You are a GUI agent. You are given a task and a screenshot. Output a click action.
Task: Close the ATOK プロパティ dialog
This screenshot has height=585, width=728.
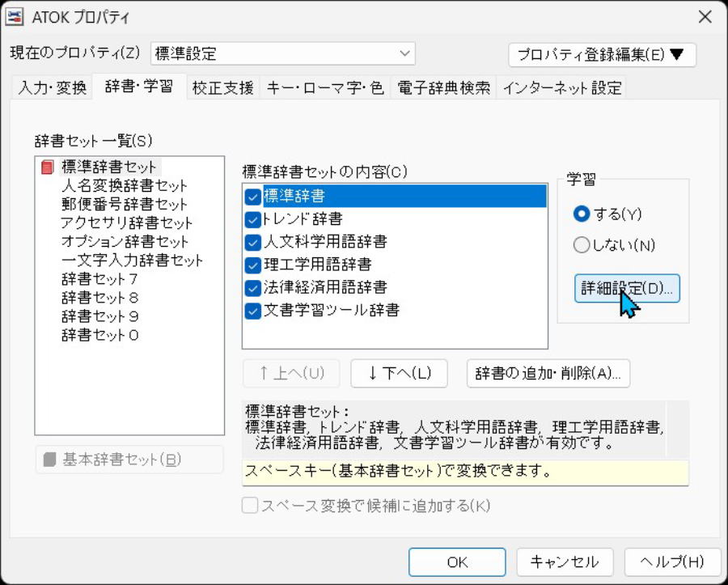(705, 17)
